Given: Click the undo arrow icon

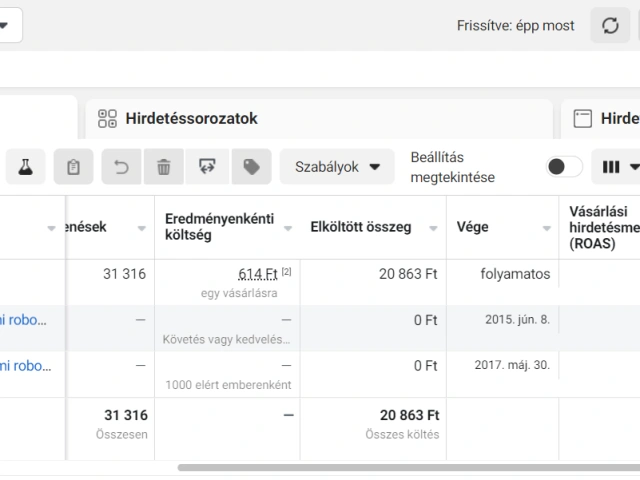Looking at the screenshot, I should point(121,167).
